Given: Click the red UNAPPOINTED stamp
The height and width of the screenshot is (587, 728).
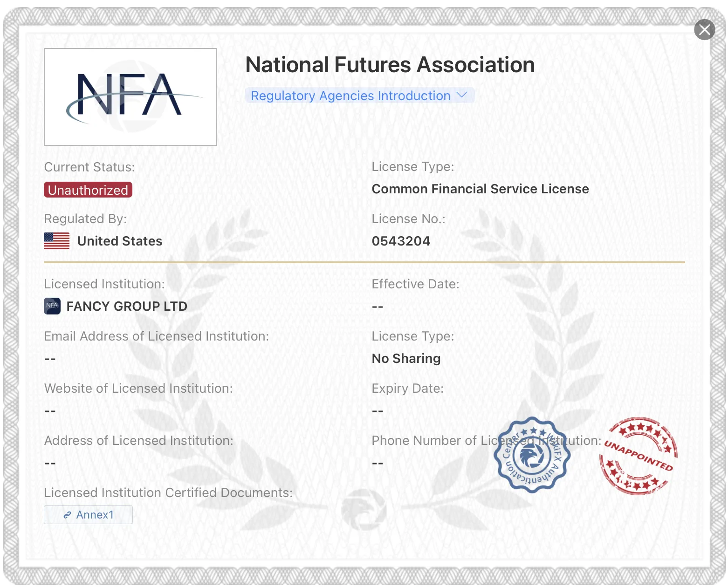Looking at the screenshot, I should 639,456.
